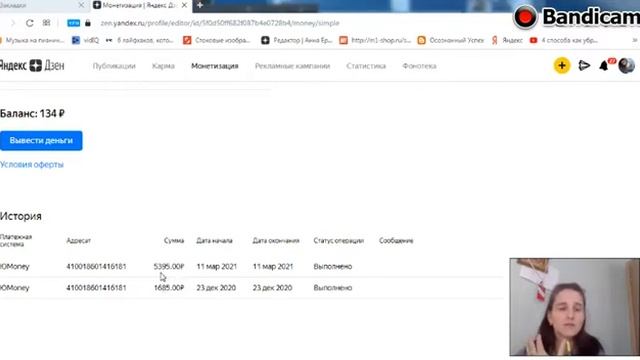Open the Статистика section

(366, 66)
